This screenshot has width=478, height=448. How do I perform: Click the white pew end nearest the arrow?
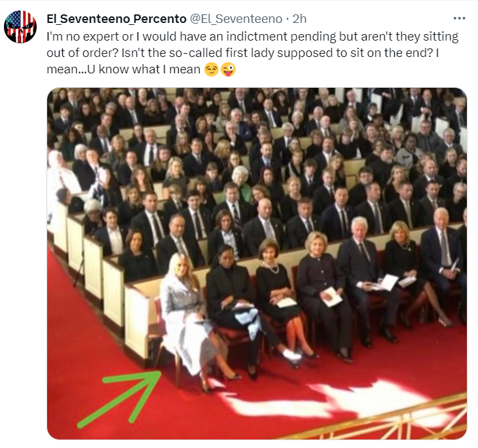(x=138, y=324)
